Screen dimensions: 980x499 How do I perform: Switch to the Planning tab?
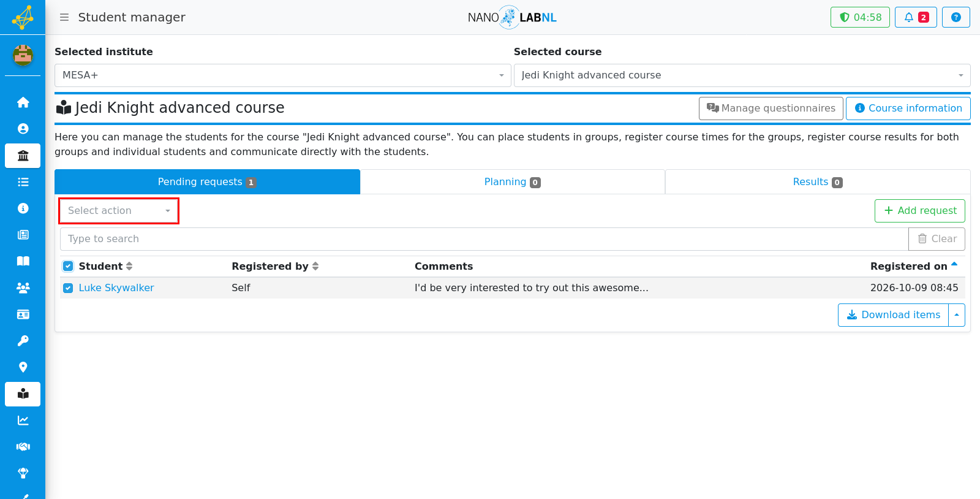coord(513,182)
